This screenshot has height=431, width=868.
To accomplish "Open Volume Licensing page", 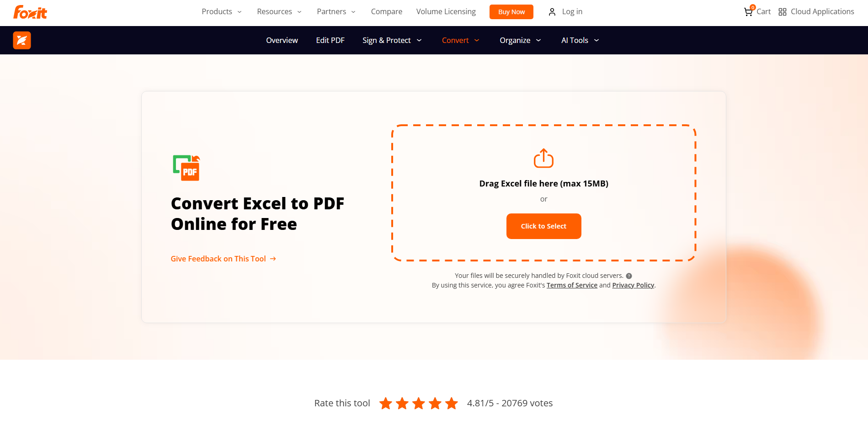I will (446, 12).
